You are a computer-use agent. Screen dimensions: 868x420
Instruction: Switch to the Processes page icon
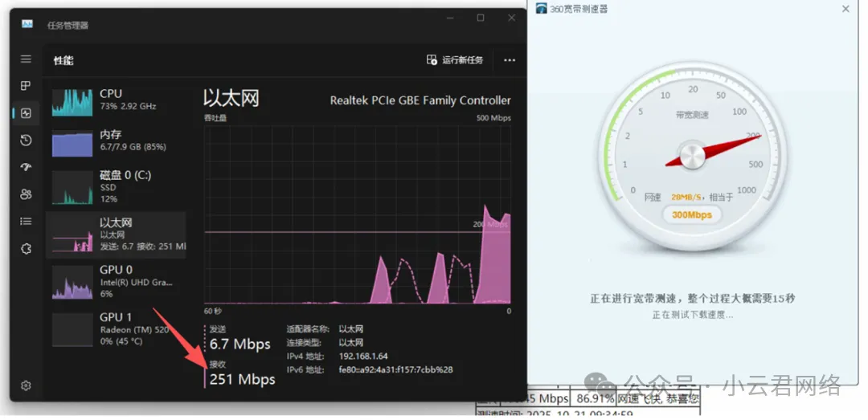click(26, 86)
